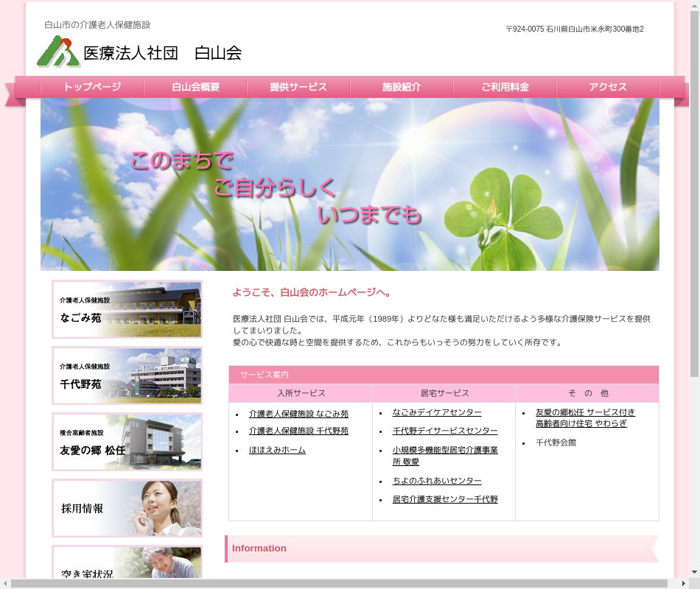This screenshot has width=700, height=589.
Task: Click the vertical scrollbar down arrow
Action: [x=694, y=572]
